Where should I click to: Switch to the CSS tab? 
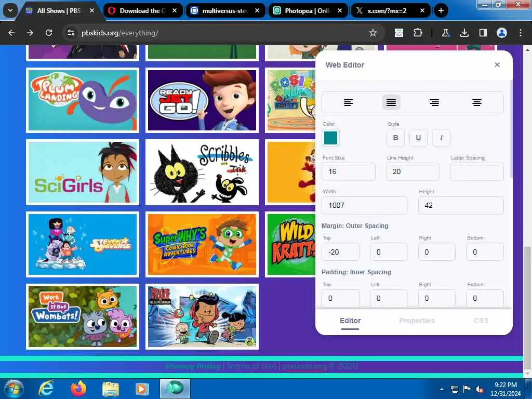click(481, 321)
